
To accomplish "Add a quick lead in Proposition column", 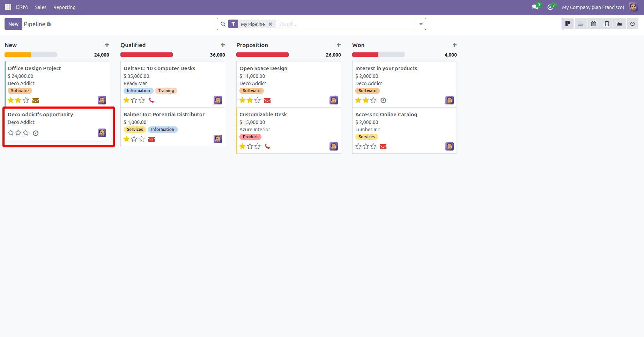I will pos(339,45).
